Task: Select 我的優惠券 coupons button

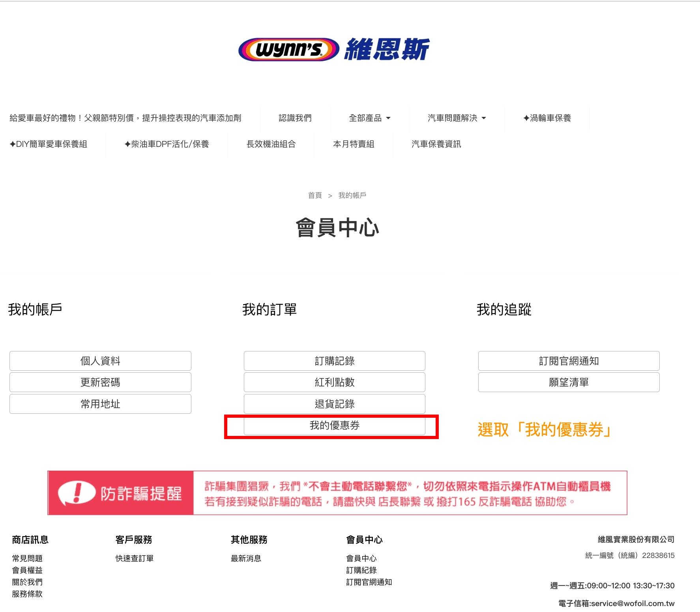Action: click(x=334, y=426)
